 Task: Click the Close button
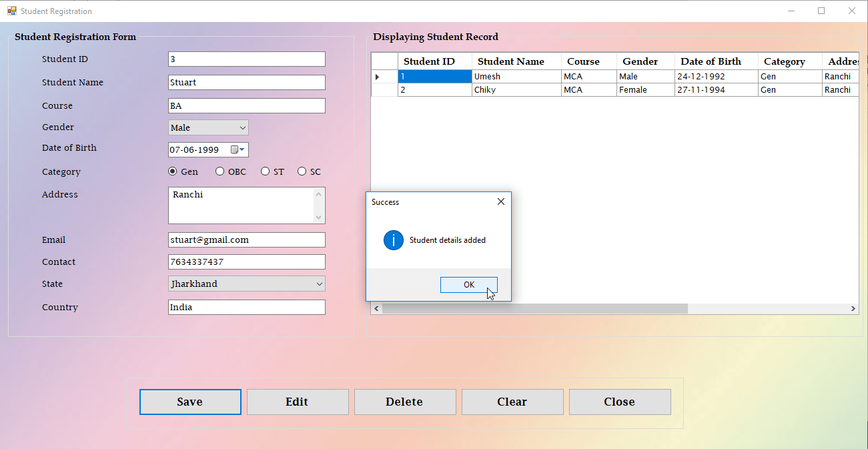tap(620, 402)
